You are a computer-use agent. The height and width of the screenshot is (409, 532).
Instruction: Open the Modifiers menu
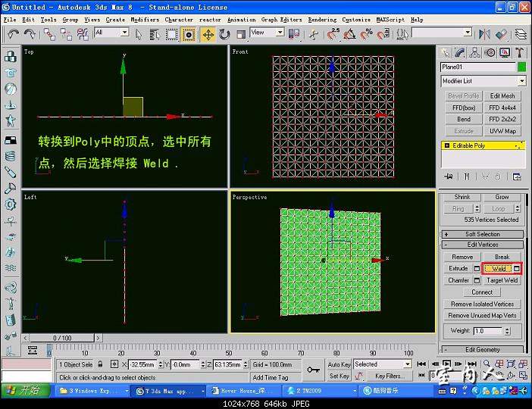145,20
